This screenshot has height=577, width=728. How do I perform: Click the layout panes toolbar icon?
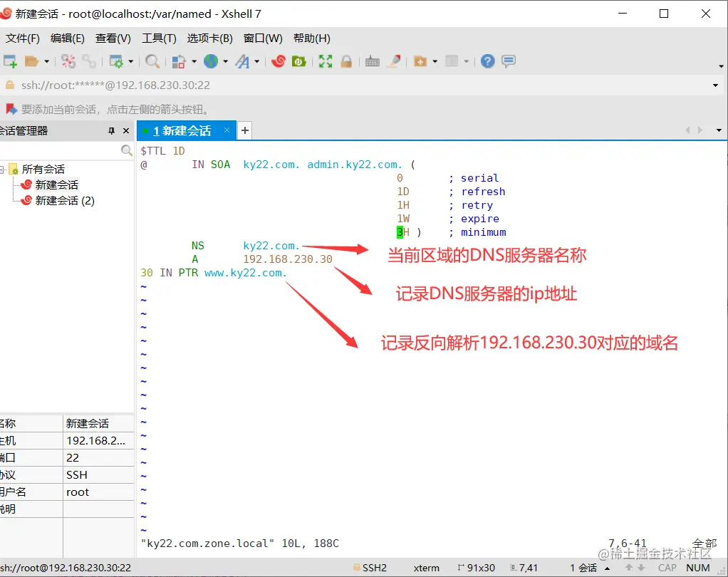[x=452, y=61]
